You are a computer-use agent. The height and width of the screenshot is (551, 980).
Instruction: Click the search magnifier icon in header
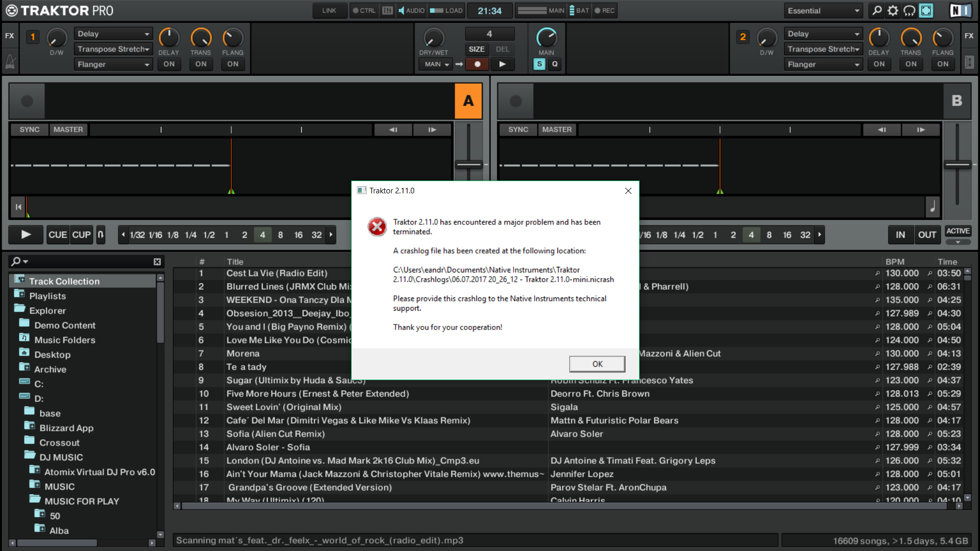point(876,11)
